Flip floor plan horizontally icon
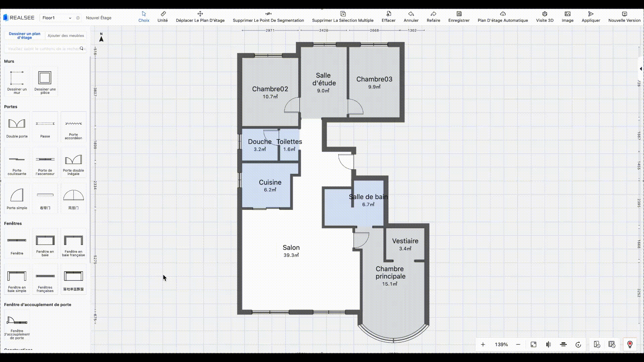Viewport: 644px width, 362px height. [548, 345]
